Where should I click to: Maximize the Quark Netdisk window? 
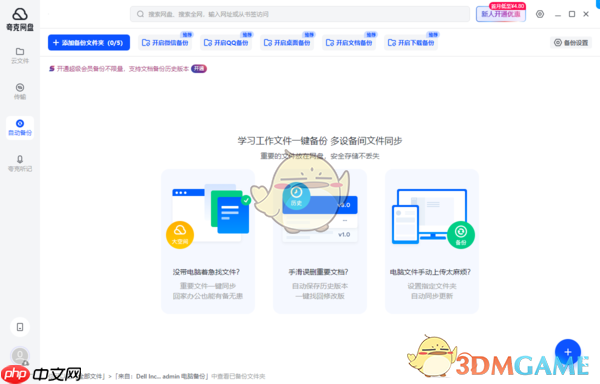click(x=572, y=14)
